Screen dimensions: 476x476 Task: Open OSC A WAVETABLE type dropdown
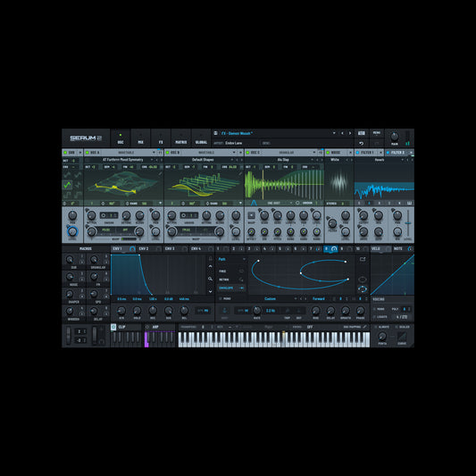pos(154,153)
